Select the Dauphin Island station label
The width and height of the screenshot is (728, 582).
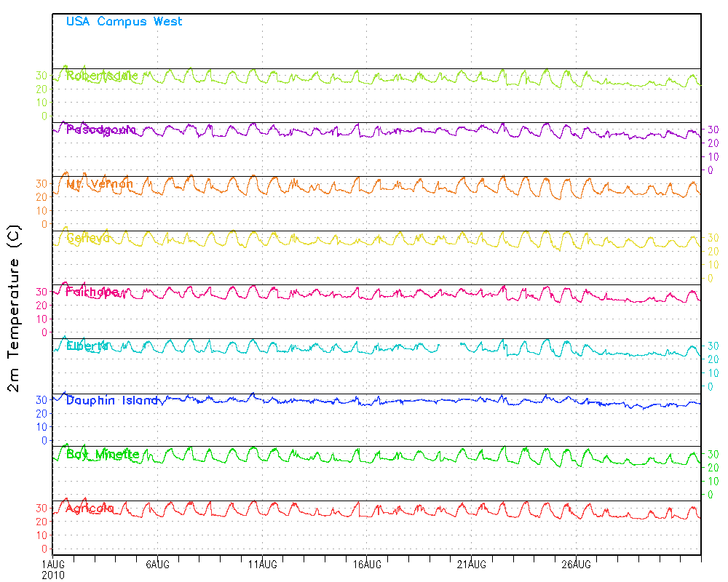pos(112,400)
